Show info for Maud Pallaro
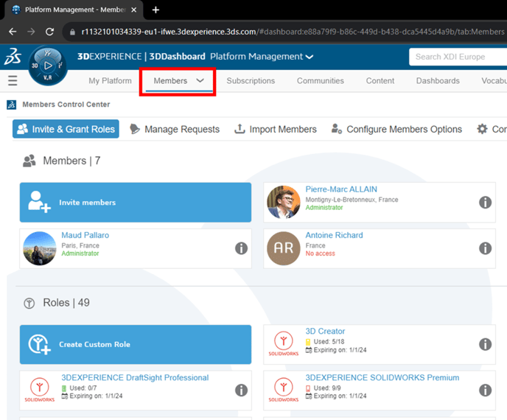 241,248
